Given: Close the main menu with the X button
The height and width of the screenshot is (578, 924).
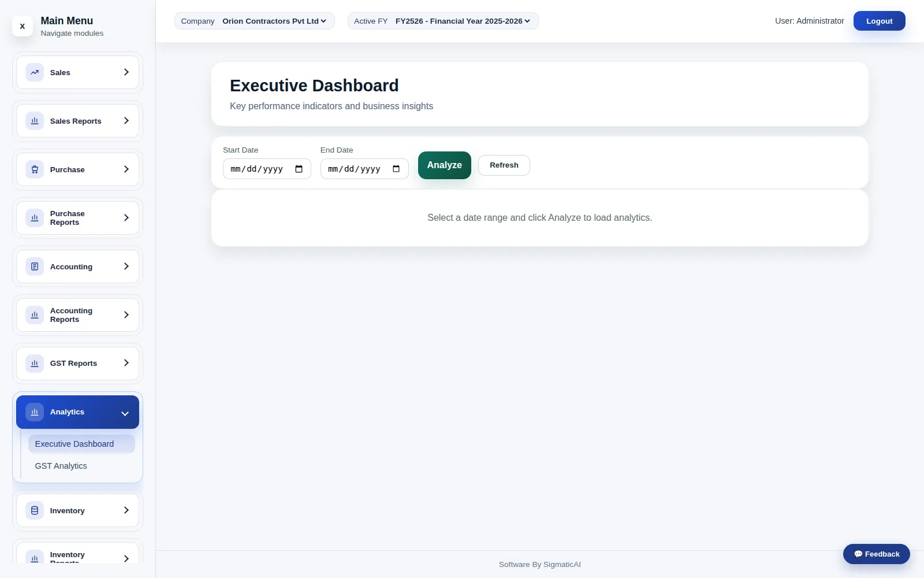Looking at the screenshot, I should 23,26.
